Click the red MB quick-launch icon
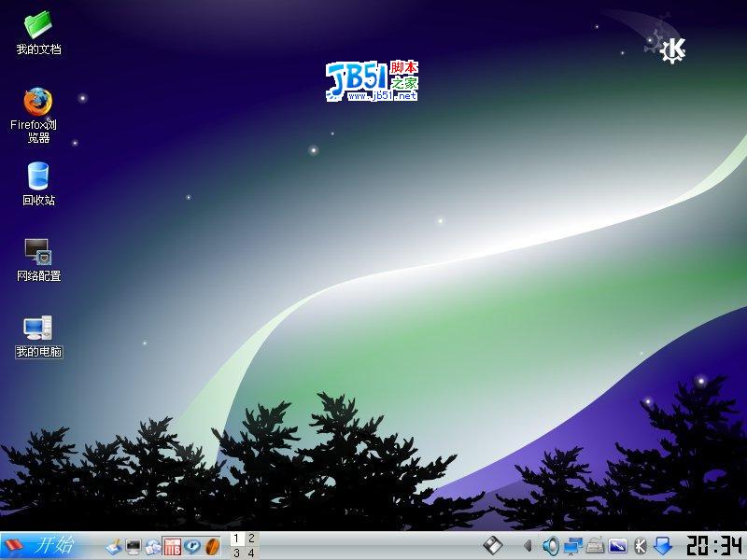This screenshot has height=560, width=747. [x=173, y=547]
